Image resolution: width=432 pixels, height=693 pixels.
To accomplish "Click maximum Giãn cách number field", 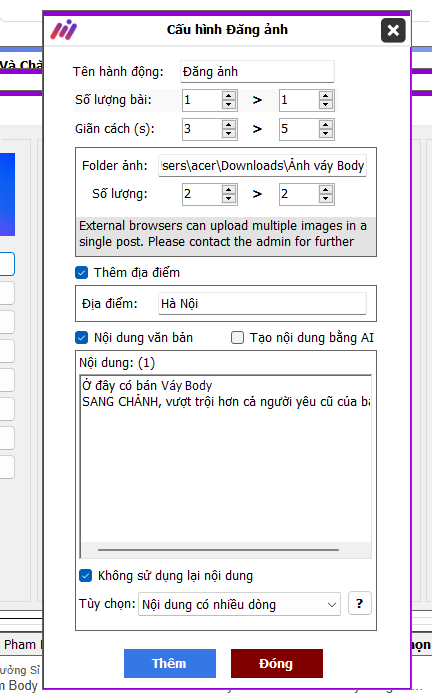I will 299,129.
